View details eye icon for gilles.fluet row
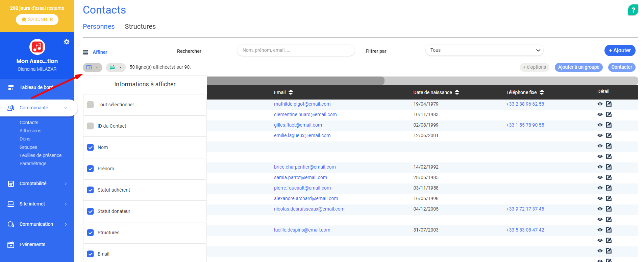 pos(600,125)
